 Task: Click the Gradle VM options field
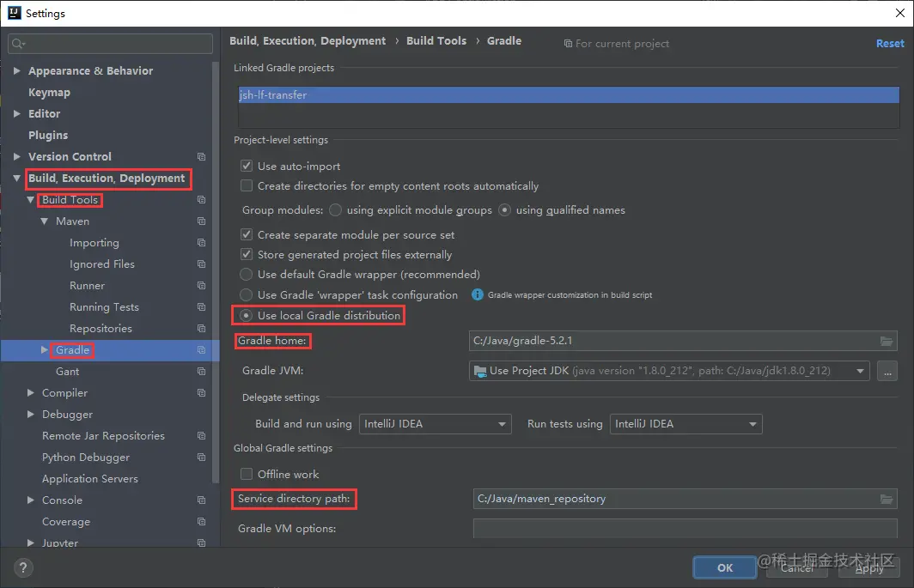[685, 529]
